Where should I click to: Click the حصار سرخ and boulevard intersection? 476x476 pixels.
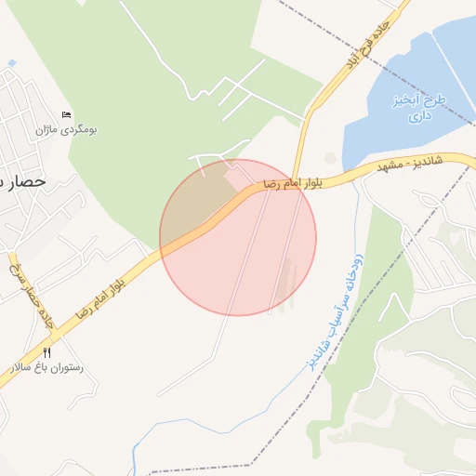pyautogui.click(x=55, y=337)
